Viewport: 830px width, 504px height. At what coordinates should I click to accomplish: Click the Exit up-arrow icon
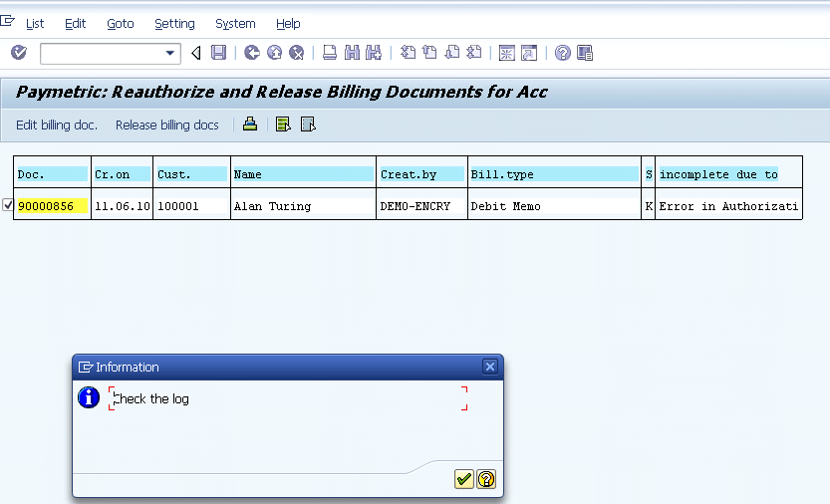(x=274, y=53)
